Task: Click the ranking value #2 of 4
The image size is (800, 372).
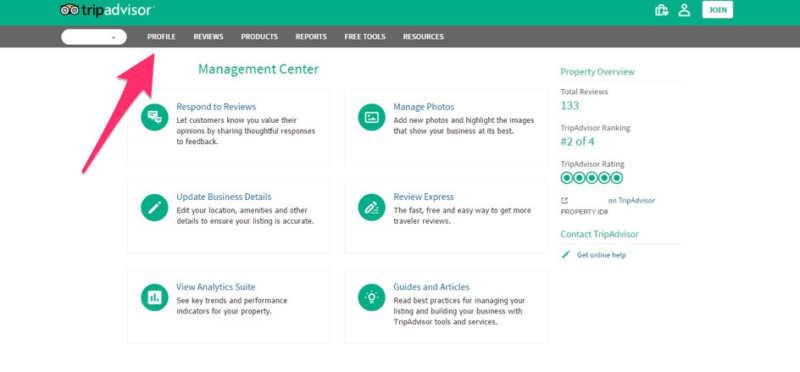Action: (x=578, y=141)
